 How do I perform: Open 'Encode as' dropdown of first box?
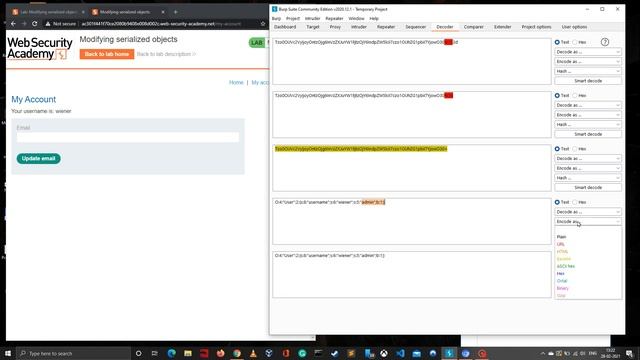coord(588,62)
